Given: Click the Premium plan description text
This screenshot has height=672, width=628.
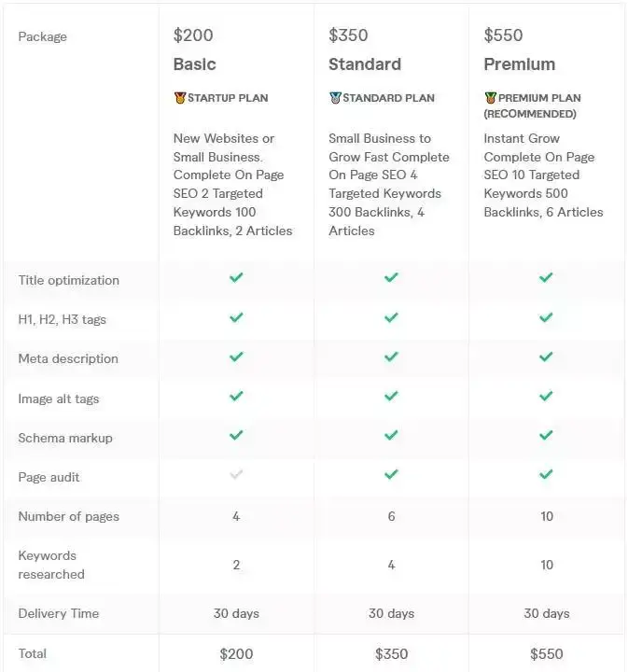Looking at the screenshot, I should (x=543, y=175).
